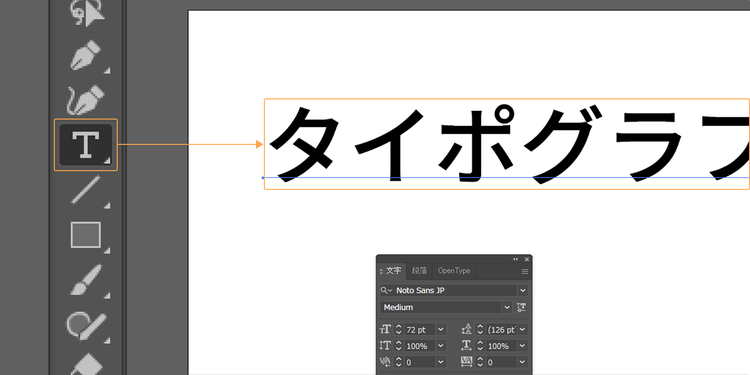Click the vertical scale icon
Viewport: 750px width, 375px height.
tap(385, 346)
